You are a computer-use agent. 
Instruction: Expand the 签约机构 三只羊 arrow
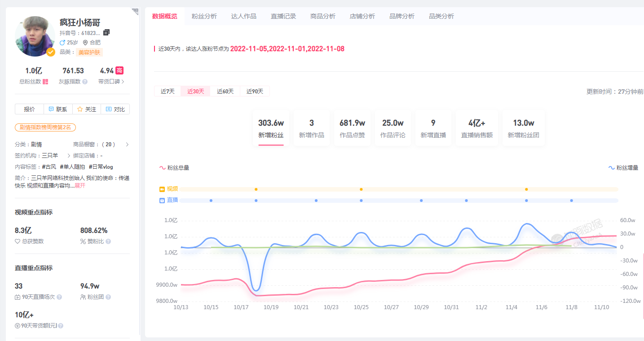69,156
